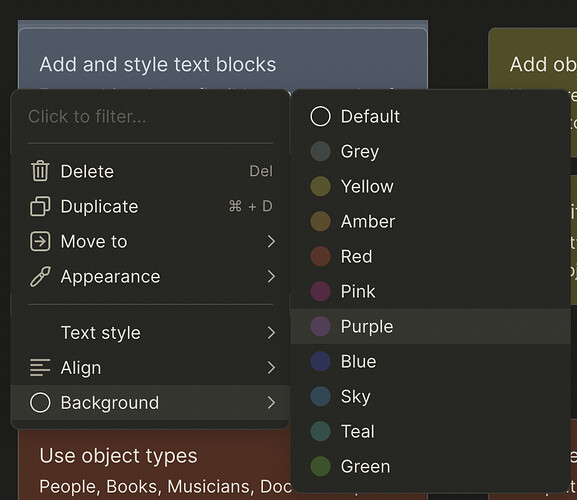Click the Appearance paintbrush icon

click(x=40, y=276)
